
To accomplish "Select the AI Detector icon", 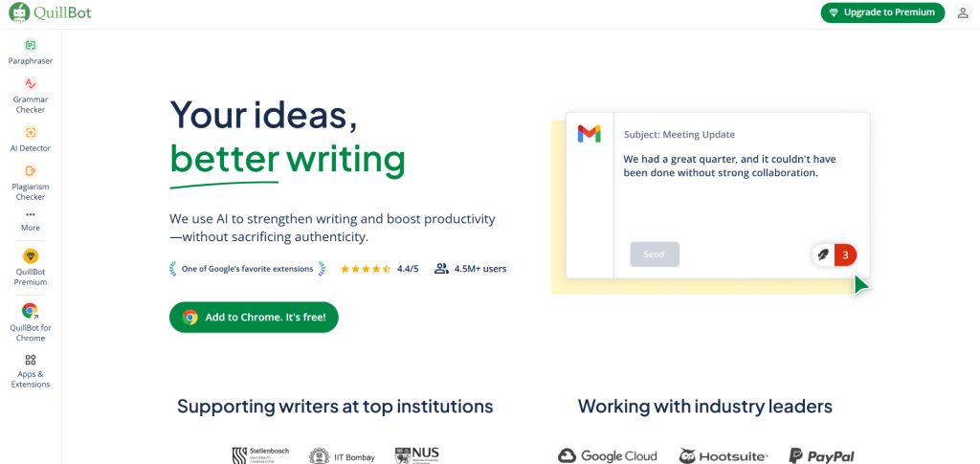I will (x=31, y=132).
